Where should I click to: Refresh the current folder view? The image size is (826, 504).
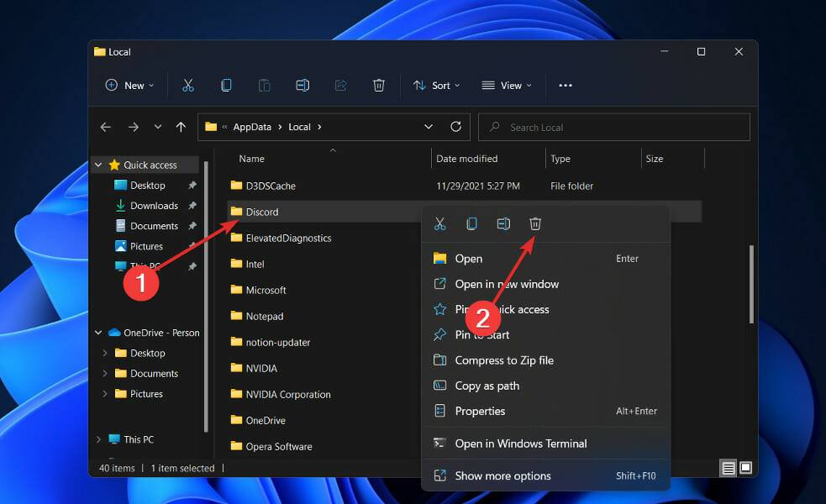pyautogui.click(x=456, y=126)
